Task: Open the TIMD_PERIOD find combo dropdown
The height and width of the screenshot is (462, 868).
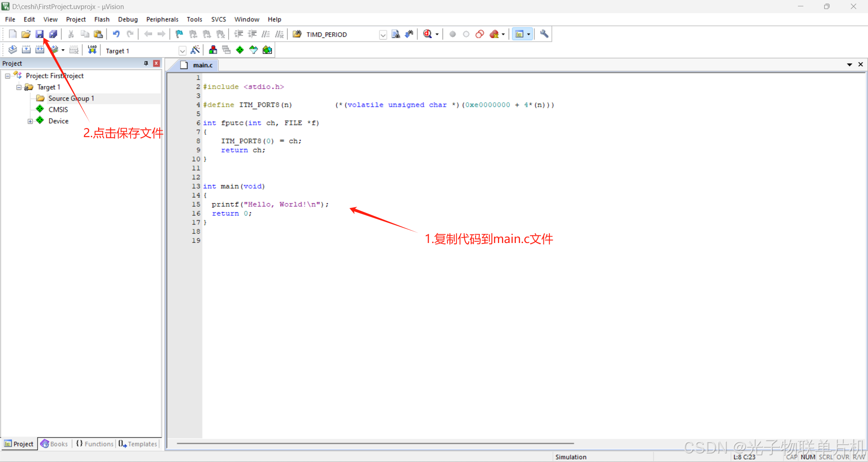Action: click(383, 35)
